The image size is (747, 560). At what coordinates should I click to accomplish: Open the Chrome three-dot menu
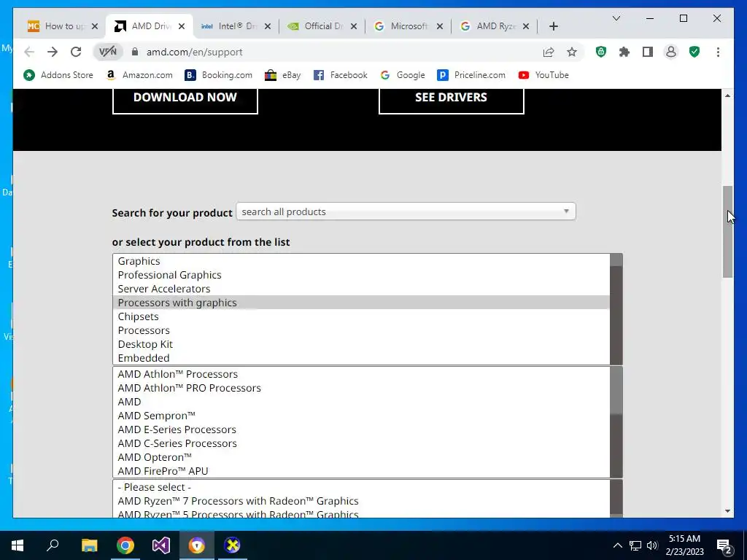coord(718,52)
